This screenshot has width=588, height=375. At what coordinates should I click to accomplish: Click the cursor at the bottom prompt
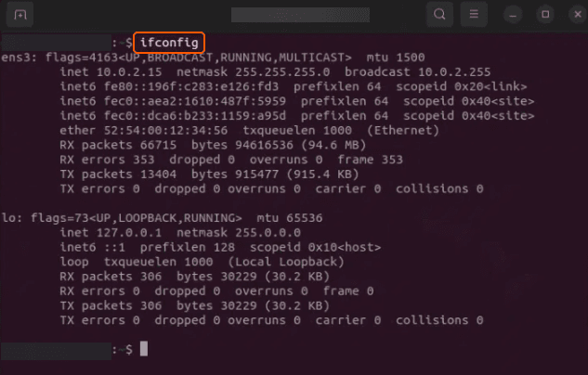click(144, 349)
